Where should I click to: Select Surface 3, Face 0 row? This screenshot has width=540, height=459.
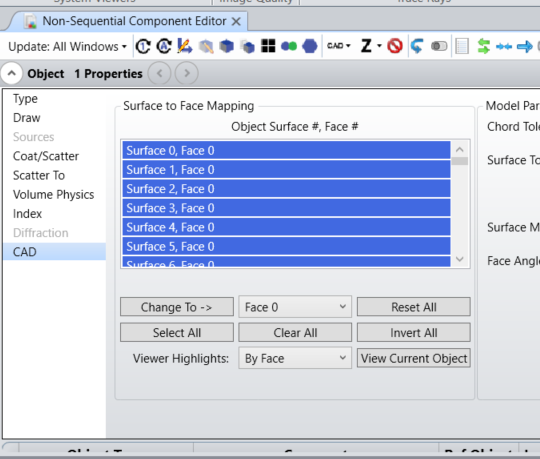click(286, 208)
